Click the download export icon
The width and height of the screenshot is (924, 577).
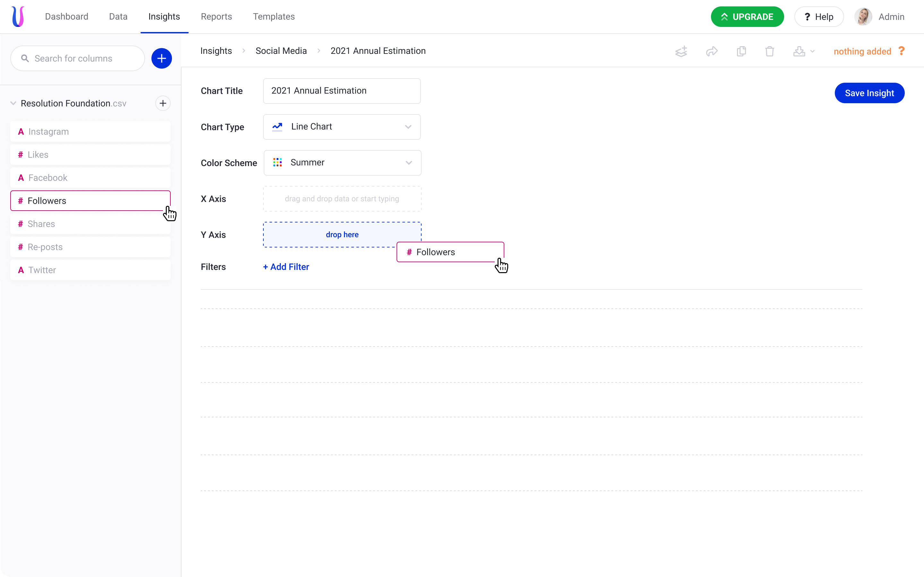click(x=799, y=52)
